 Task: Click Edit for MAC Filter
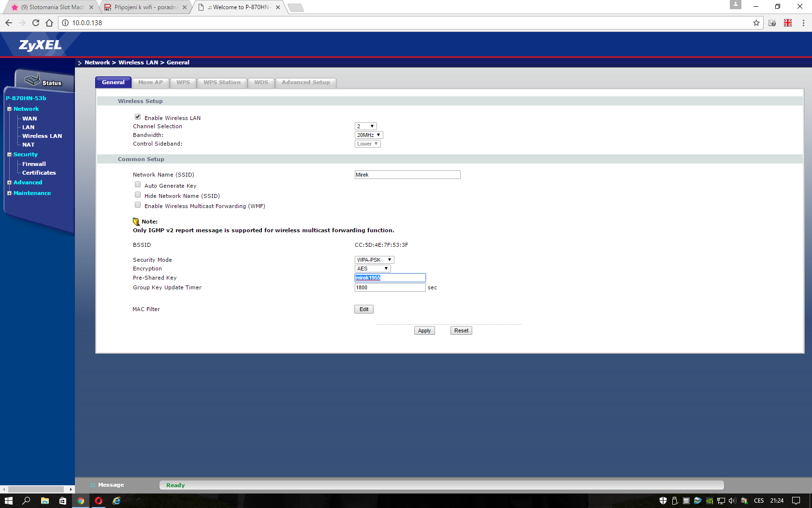click(x=364, y=309)
